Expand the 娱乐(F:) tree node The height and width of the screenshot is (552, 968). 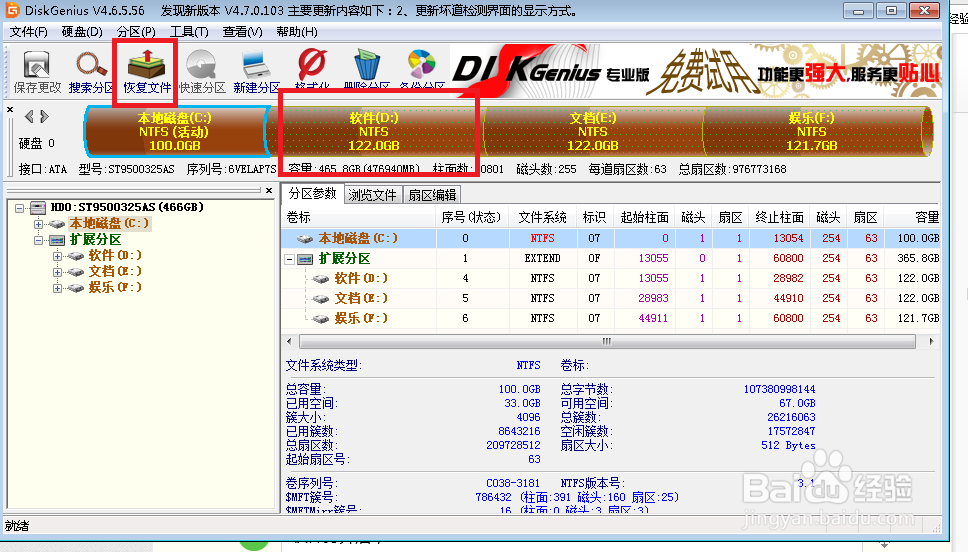pos(57,288)
